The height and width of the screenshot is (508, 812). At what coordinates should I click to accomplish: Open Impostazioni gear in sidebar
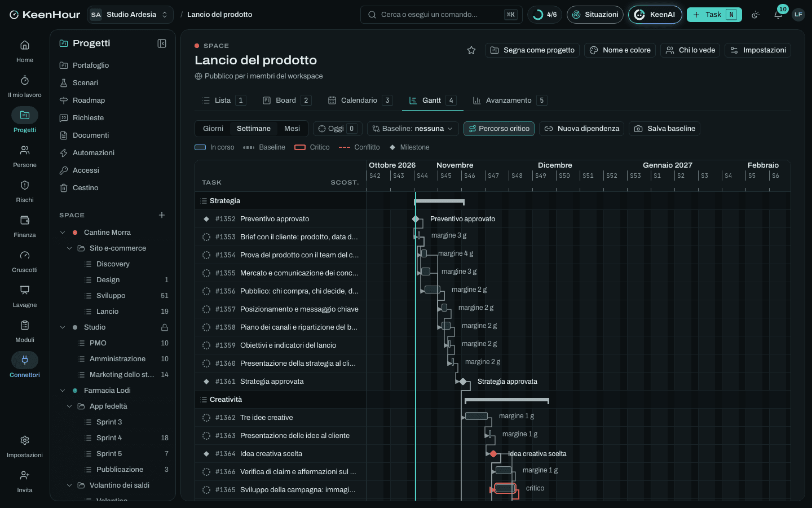[25, 440]
